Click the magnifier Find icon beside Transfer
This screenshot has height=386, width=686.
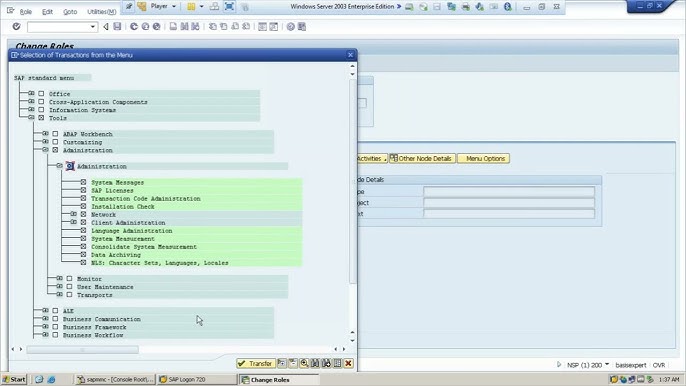[x=304, y=363]
